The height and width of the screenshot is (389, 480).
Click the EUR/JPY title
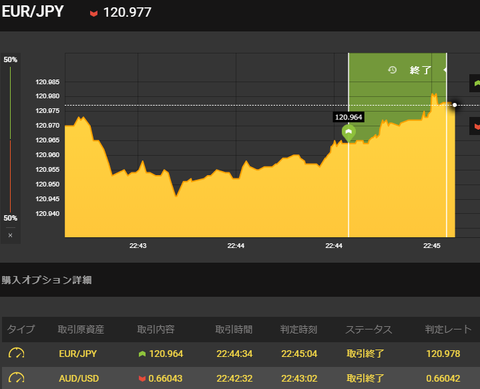(33, 12)
